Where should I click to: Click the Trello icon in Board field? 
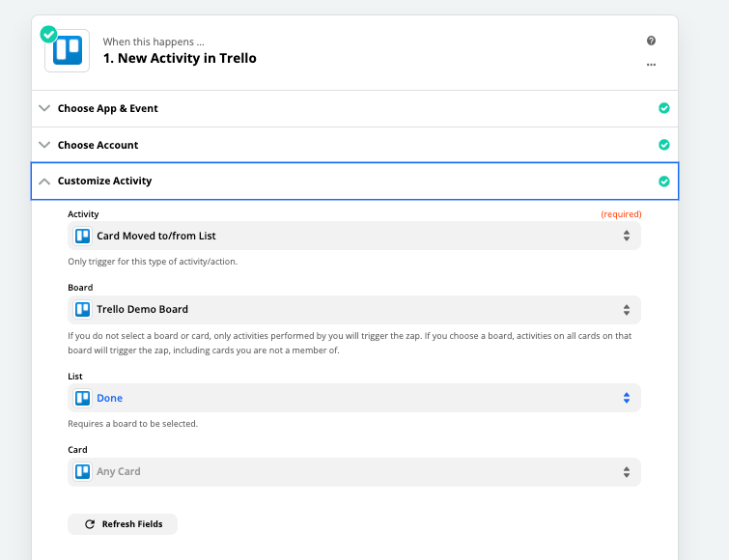83,310
